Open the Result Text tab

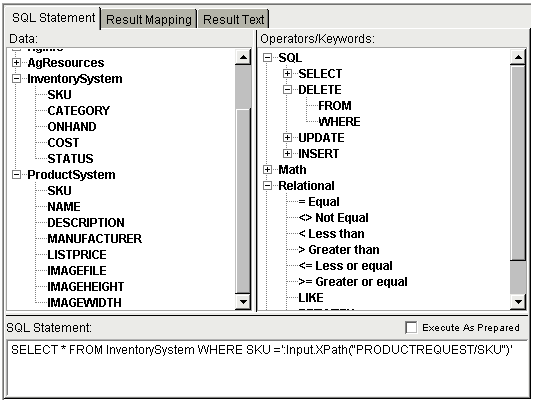pos(233,19)
